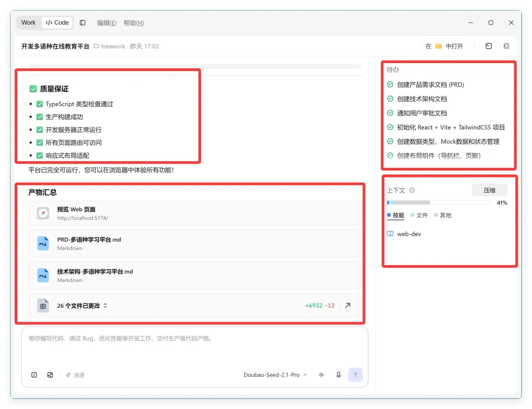Click the +6932 -12 change count
This screenshot has width=532, height=409.
point(320,306)
